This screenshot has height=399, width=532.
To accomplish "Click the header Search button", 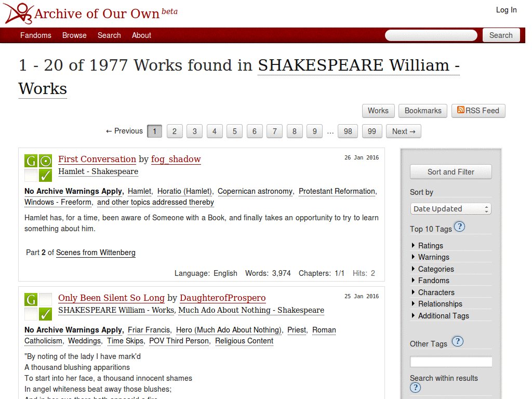I will [x=501, y=35].
